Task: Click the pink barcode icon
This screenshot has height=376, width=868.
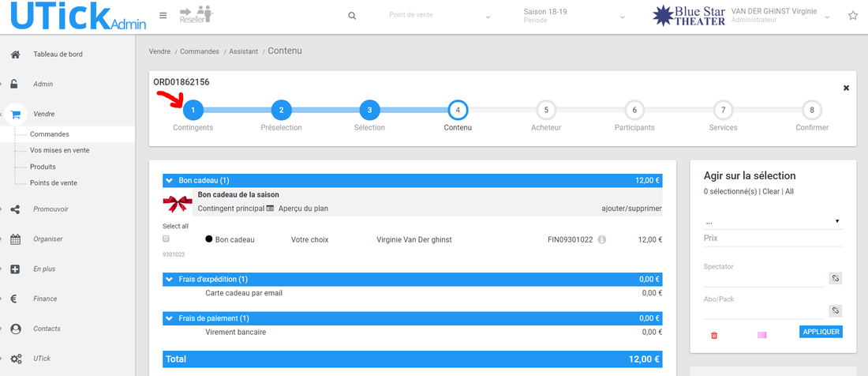Action: tap(762, 335)
